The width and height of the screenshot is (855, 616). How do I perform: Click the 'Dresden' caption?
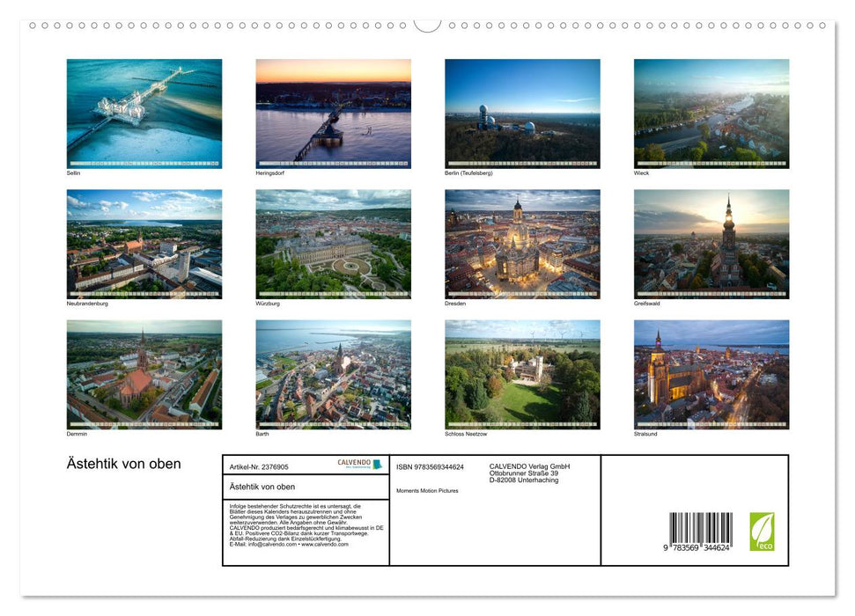[455, 304]
